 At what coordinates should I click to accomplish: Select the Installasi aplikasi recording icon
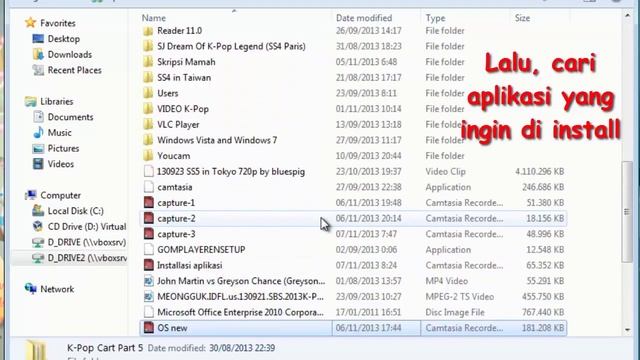149,265
